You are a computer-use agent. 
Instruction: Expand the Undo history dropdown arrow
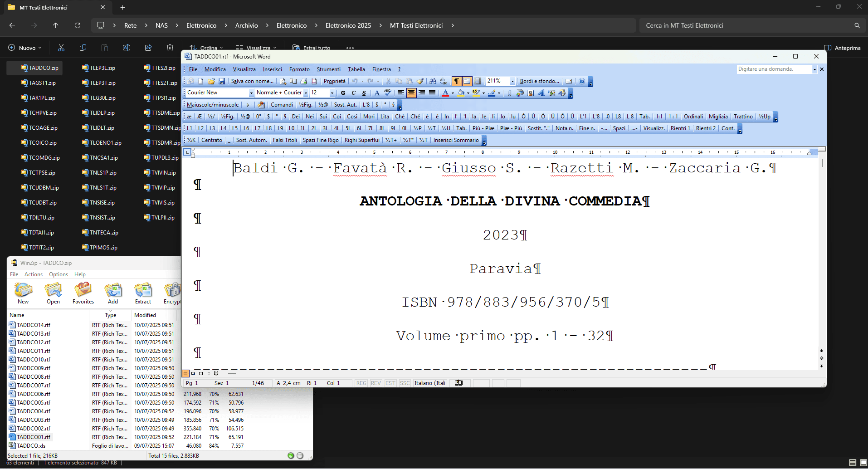[x=362, y=81]
